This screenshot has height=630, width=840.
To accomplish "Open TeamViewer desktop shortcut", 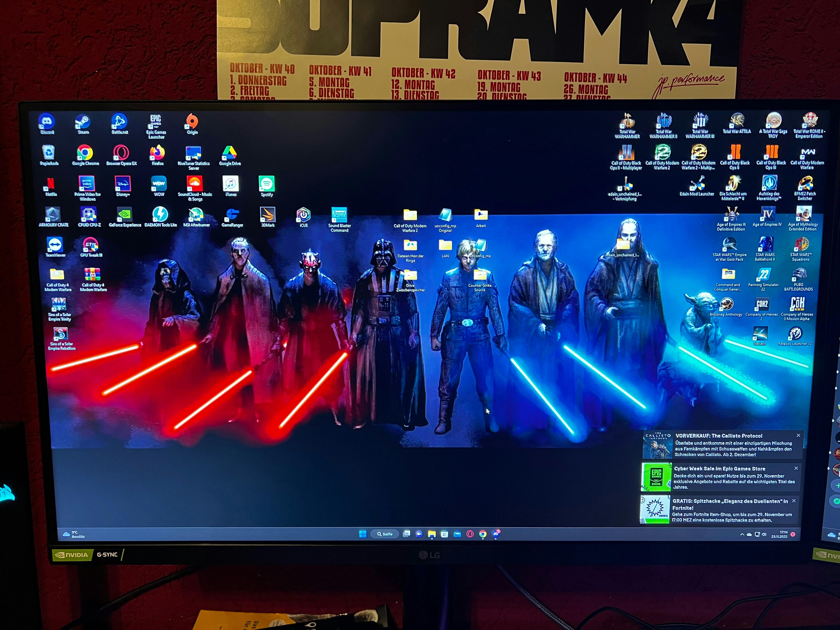I will (x=55, y=247).
